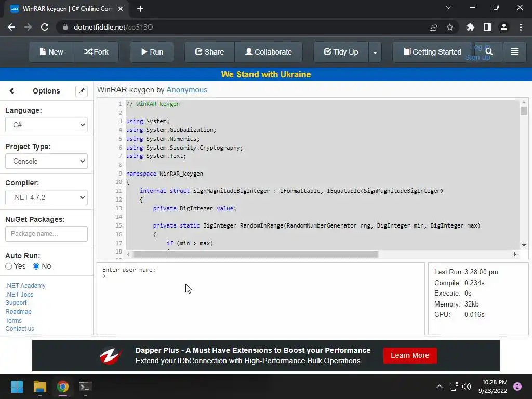Open the Share option
The height and width of the screenshot is (399, 532).
(210, 52)
